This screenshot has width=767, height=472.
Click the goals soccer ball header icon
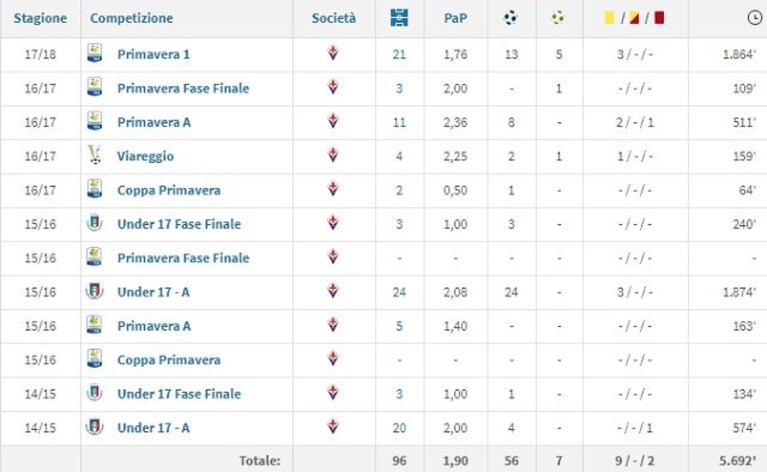tap(510, 18)
